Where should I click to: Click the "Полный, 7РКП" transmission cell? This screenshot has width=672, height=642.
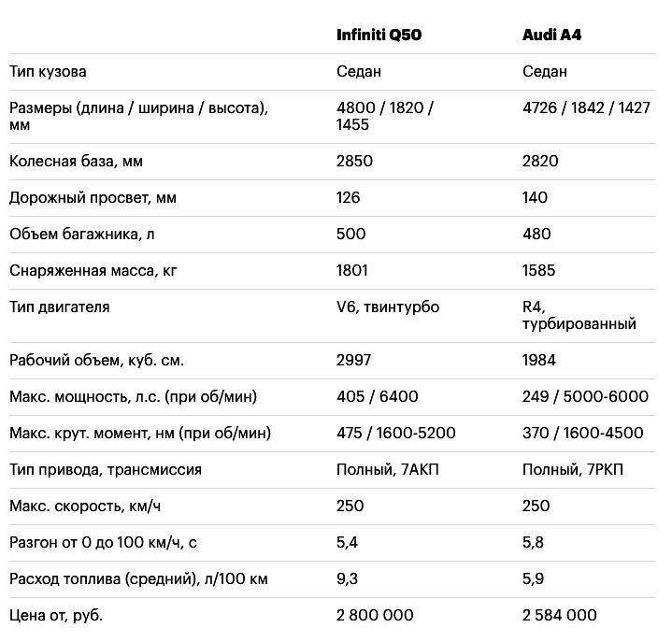572,470
